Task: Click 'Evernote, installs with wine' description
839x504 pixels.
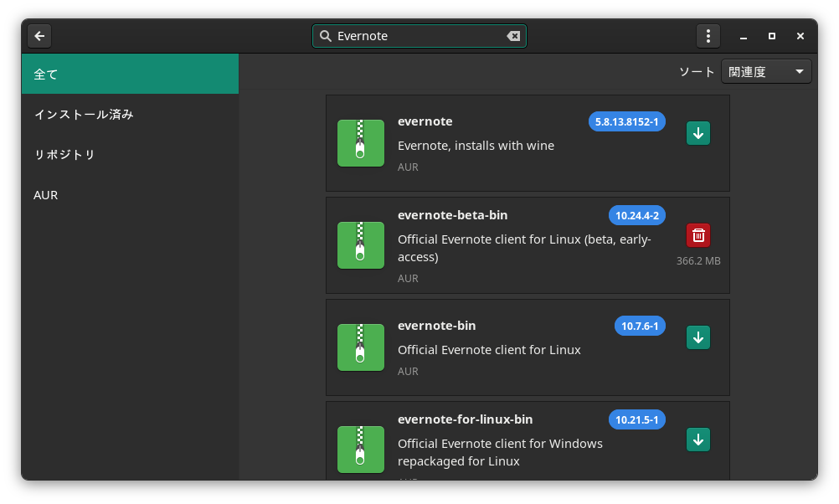Action: click(476, 146)
